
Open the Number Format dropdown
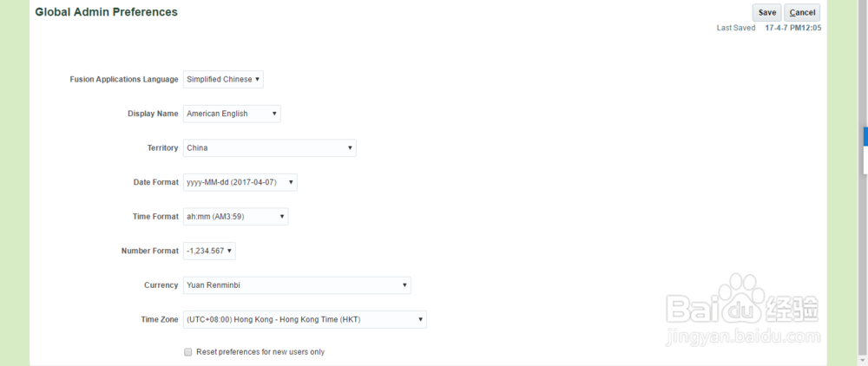208,251
